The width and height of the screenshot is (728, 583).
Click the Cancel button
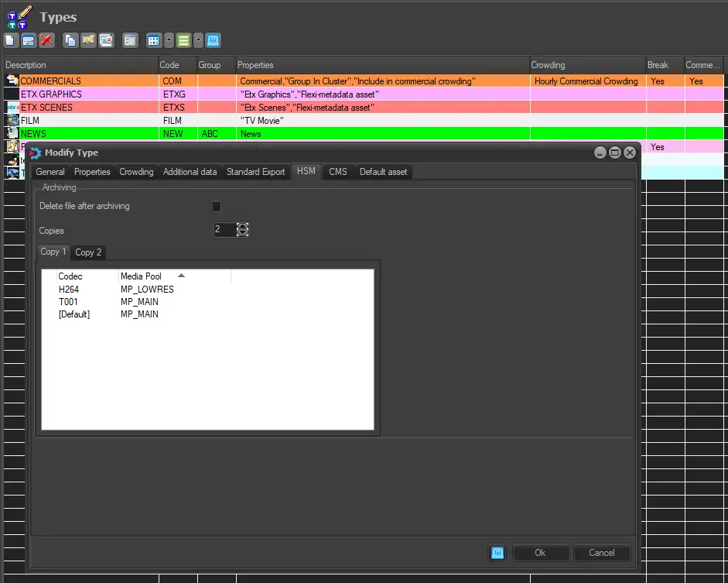[x=601, y=553]
